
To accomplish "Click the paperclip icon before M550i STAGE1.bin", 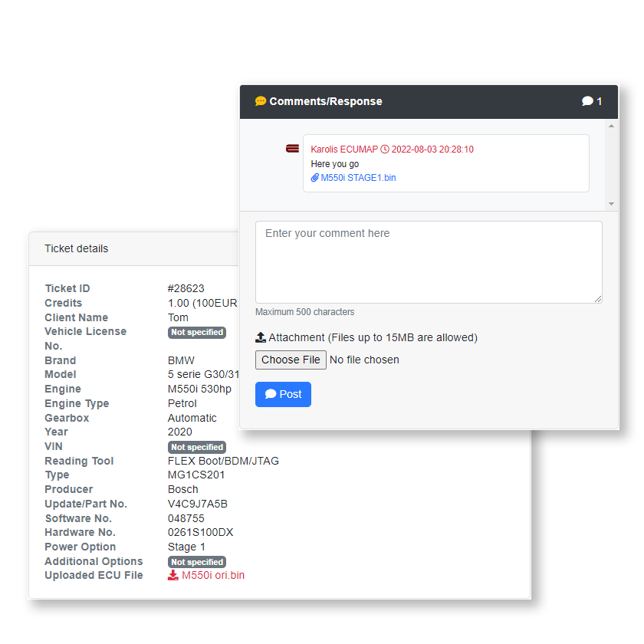I will (x=314, y=178).
